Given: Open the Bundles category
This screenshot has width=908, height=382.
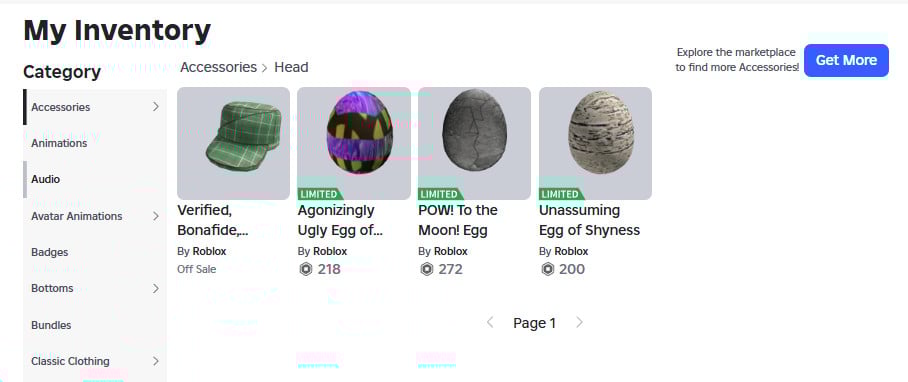Looking at the screenshot, I should point(95,325).
